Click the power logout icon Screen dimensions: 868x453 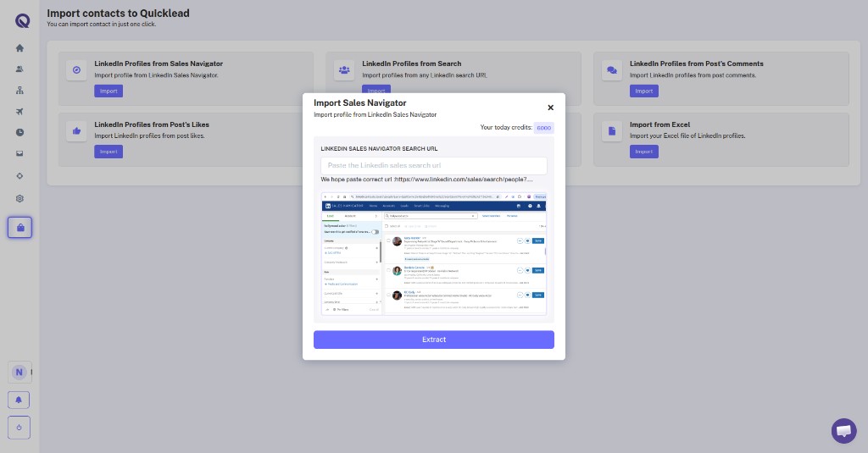click(19, 428)
